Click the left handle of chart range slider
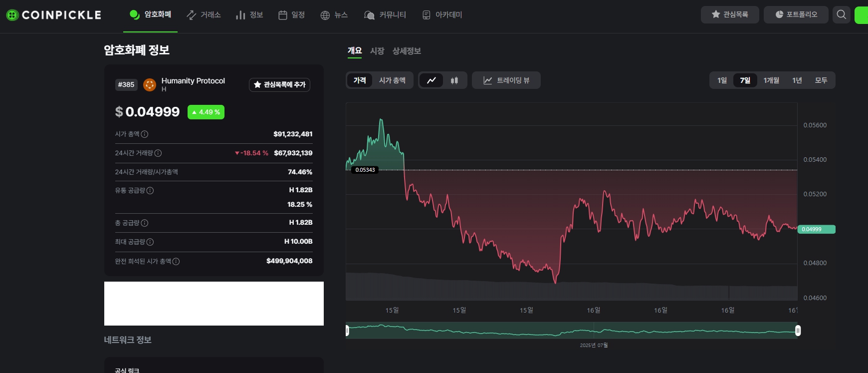Viewport: 868px width, 373px height. tap(347, 331)
